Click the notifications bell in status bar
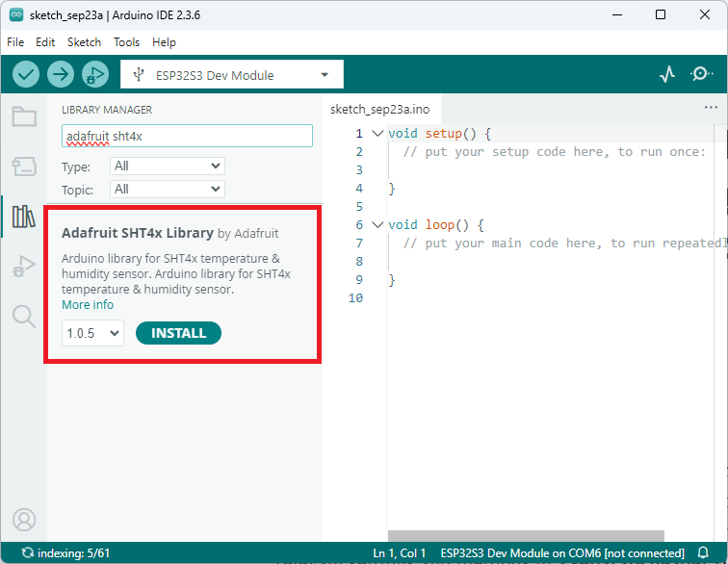Image resolution: width=728 pixels, height=564 pixels. tap(703, 552)
